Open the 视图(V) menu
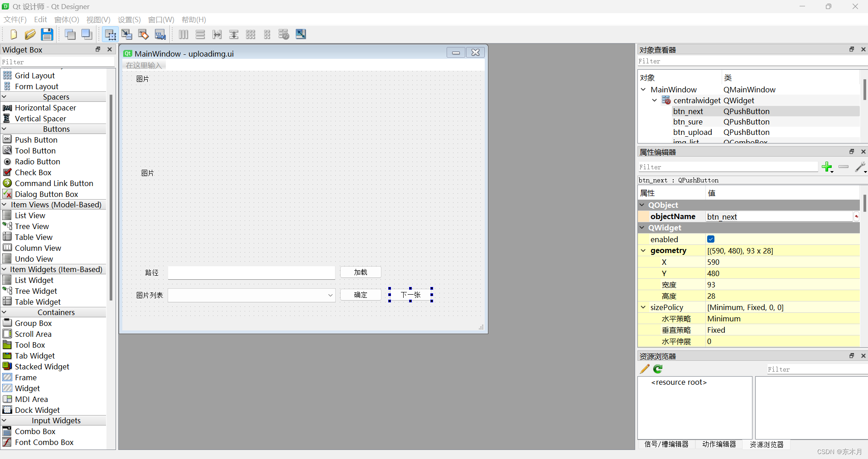 pos(98,19)
